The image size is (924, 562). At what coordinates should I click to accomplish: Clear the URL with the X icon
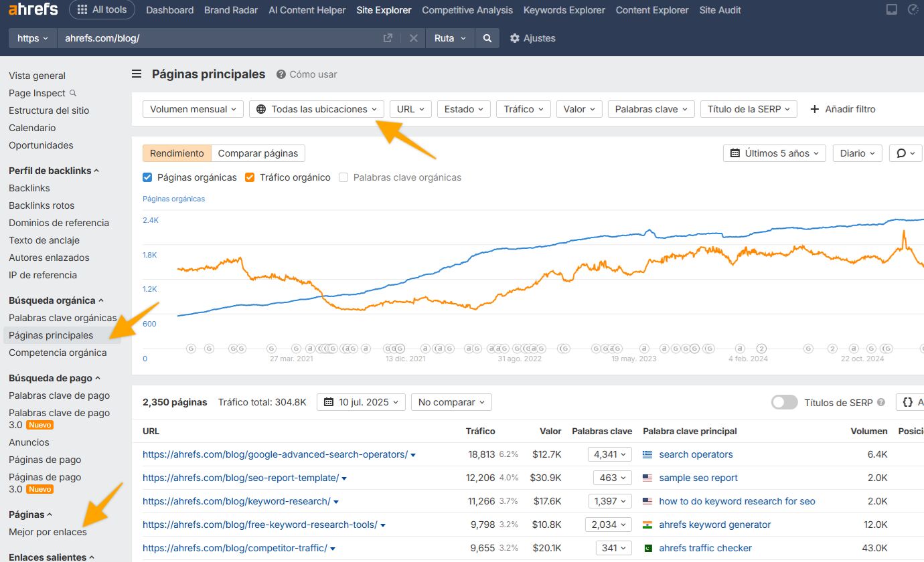pyautogui.click(x=414, y=38)
